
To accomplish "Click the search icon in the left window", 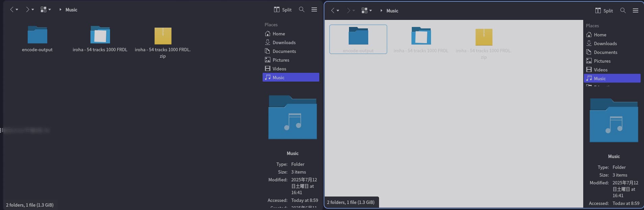I will (301, 10).
